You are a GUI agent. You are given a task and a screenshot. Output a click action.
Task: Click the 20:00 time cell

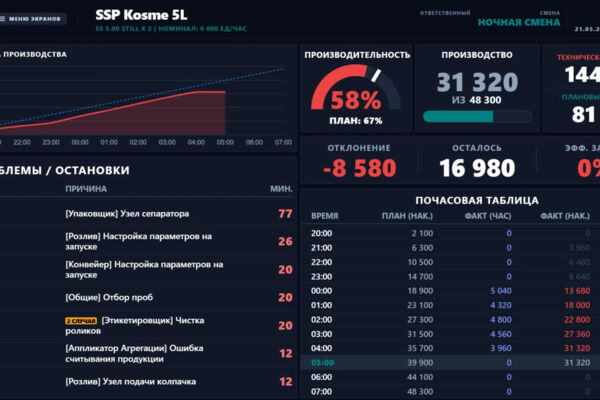pos(321,233)
